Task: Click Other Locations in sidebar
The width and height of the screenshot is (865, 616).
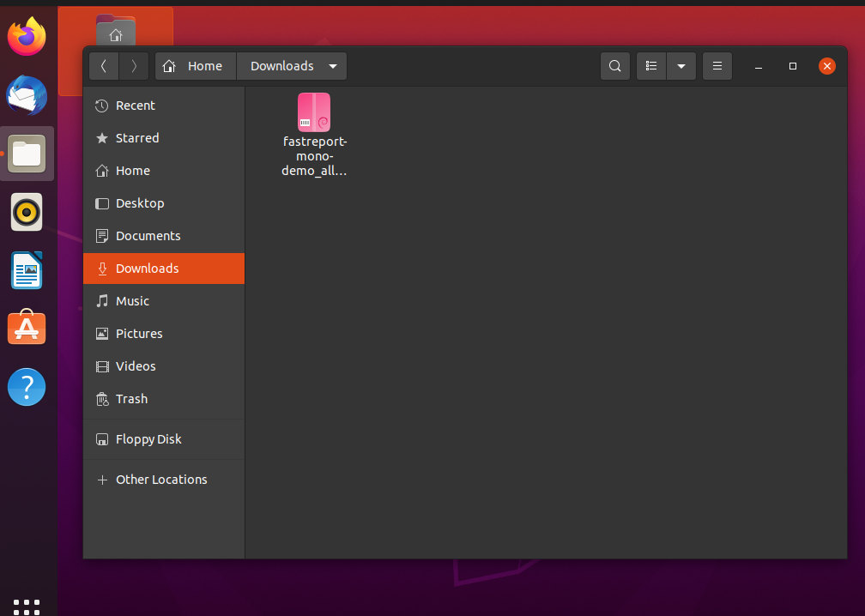Action: click(x=161, y=480)
